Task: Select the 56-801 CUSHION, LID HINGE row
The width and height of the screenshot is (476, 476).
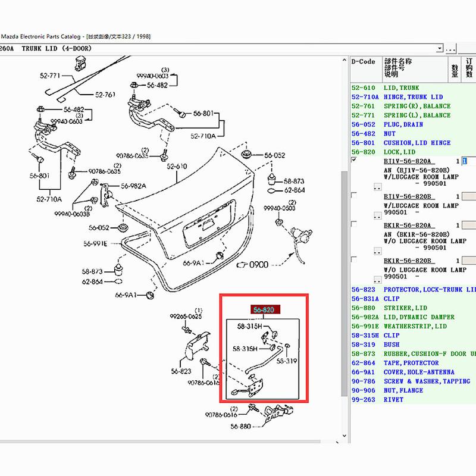Action: (413, 143)
